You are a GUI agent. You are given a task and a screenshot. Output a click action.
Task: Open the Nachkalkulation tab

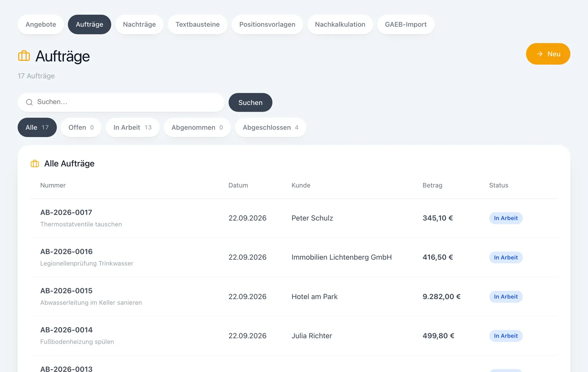(340, 25)
